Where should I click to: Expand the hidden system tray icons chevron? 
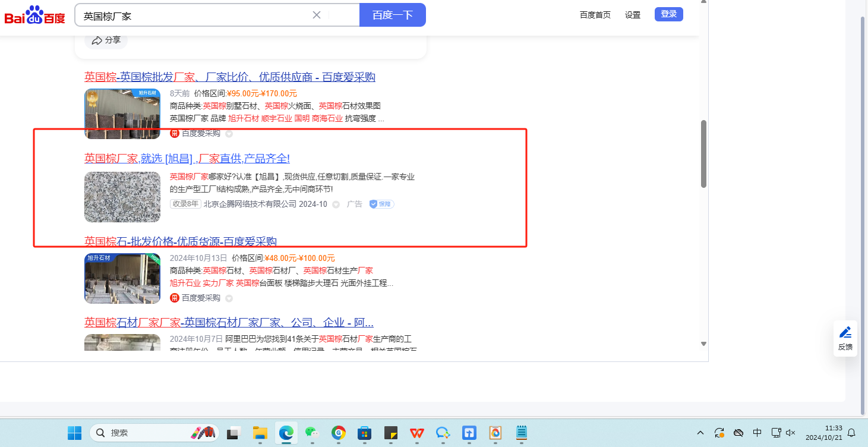click(x=700, y=433)
